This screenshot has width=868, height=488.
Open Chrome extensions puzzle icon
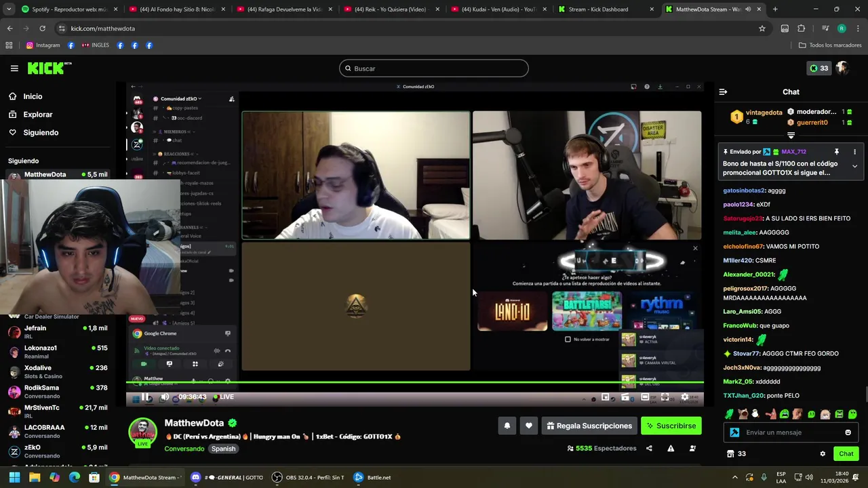[802, 28]
